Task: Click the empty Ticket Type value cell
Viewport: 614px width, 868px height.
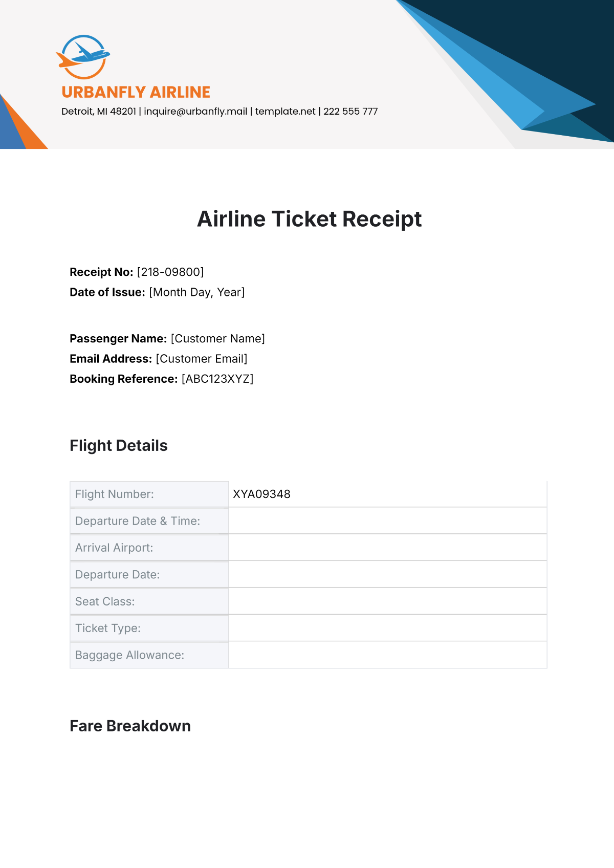Action: [387, 628]
